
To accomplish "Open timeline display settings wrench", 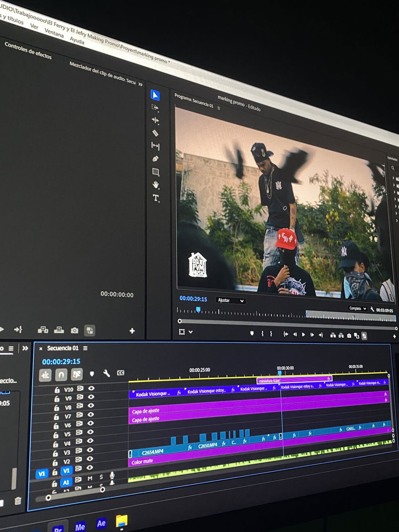I will tap(106, 373).
